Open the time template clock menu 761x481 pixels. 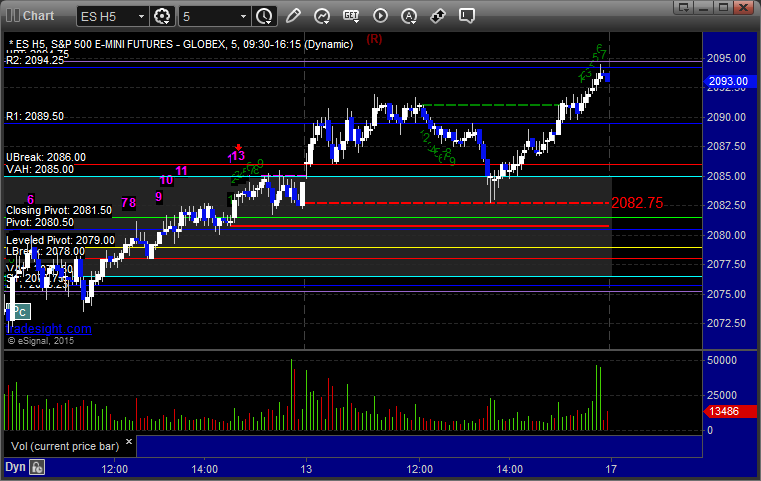[265, 17]
